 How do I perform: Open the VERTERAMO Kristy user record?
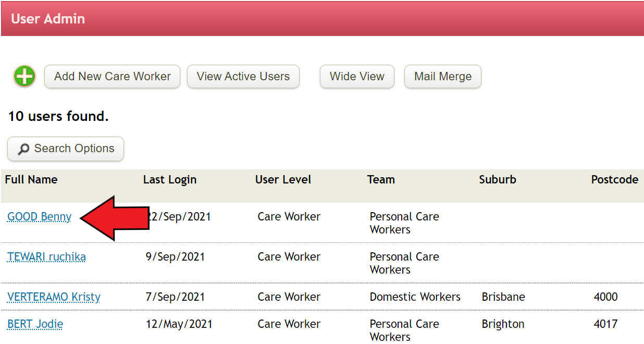click(x=53, y=297)
